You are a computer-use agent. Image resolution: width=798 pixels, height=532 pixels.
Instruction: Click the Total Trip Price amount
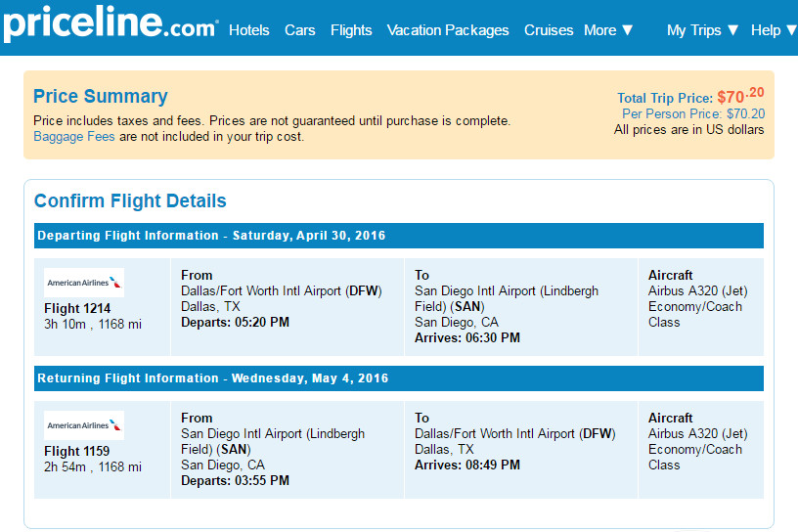point(740,95)
